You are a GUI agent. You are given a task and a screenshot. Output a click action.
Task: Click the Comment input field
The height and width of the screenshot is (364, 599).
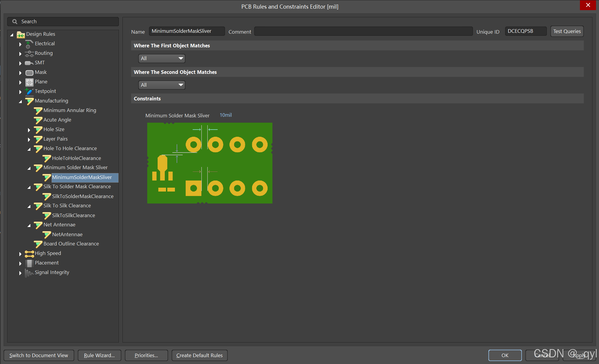[x=363, y=31]
